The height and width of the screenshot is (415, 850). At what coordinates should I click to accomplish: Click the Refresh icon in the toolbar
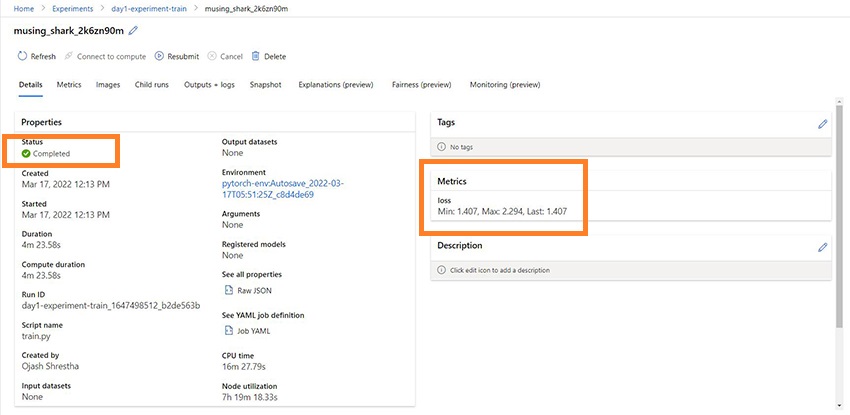click(22, 56)
